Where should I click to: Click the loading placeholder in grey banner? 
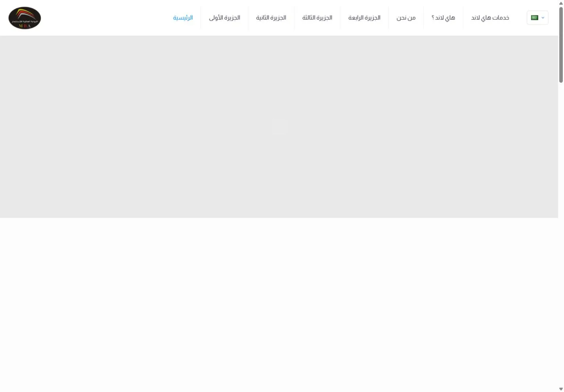click(279, 127)
